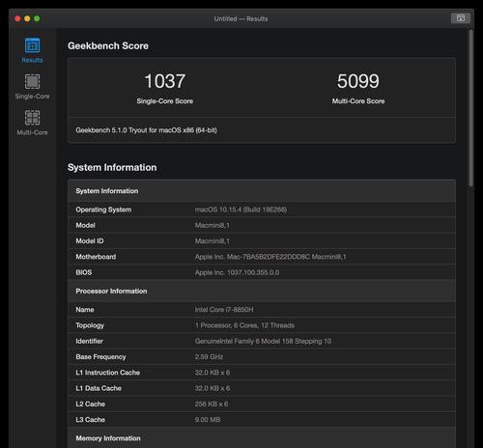Click the Intel Core i7-8850H value

(x=224, y=310)
